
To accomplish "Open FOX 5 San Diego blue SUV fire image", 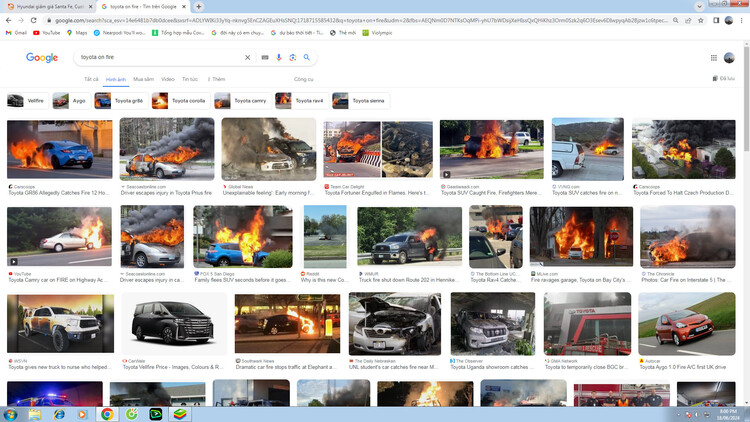I will coord(243,236).
